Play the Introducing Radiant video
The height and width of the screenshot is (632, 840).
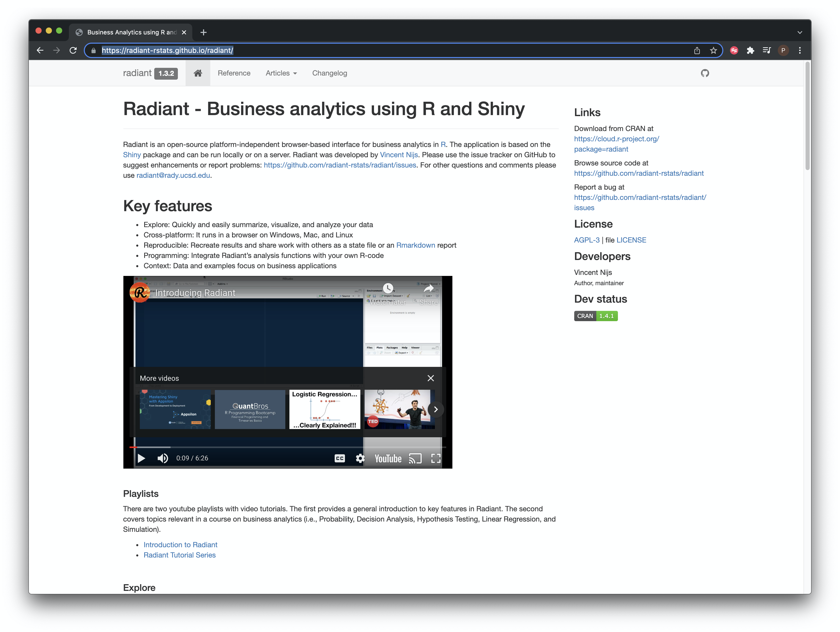point(141,458)
